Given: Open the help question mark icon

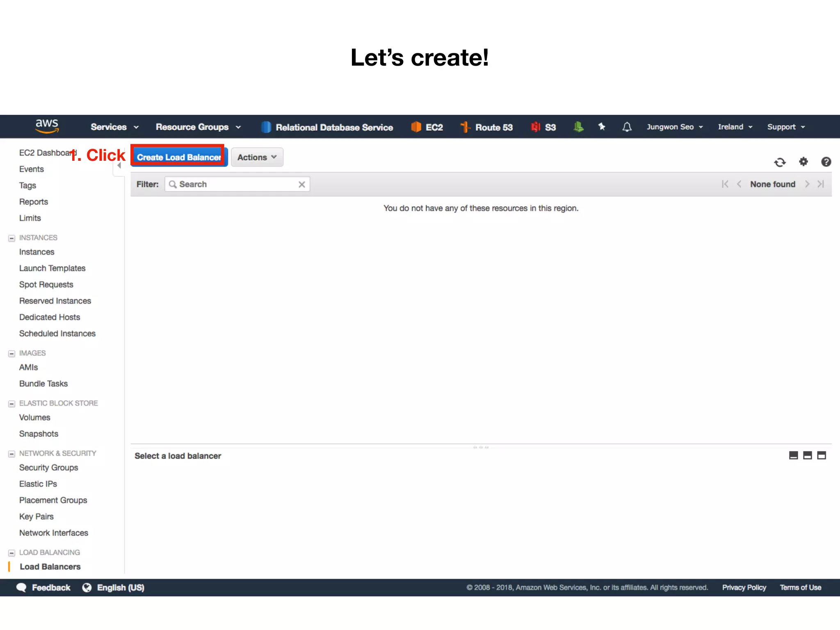Looking at the screenshot, I should pos(826,162).
